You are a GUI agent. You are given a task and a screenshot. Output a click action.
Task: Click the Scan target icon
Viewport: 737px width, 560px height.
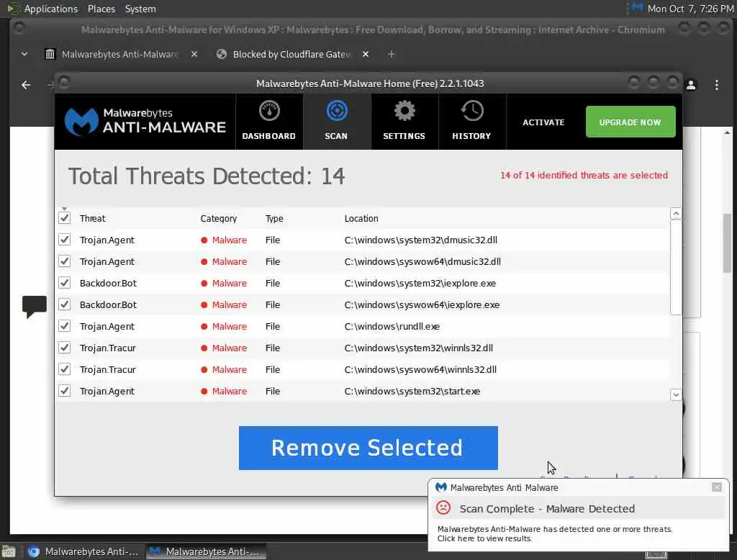tap(337, 112)
